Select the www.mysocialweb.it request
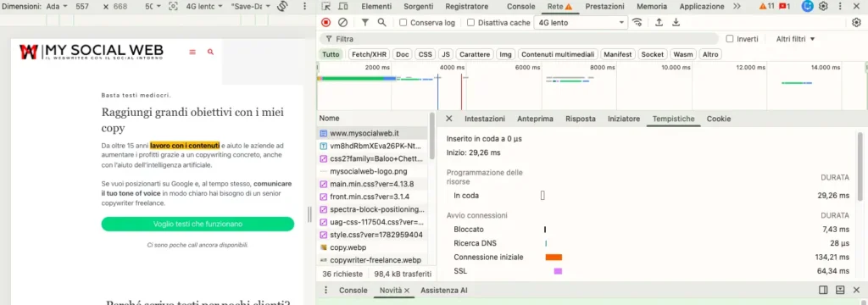 [373, 133]
